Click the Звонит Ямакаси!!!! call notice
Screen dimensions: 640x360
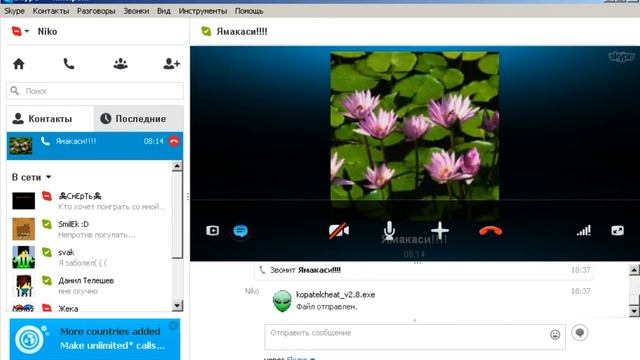pos(424,270)
